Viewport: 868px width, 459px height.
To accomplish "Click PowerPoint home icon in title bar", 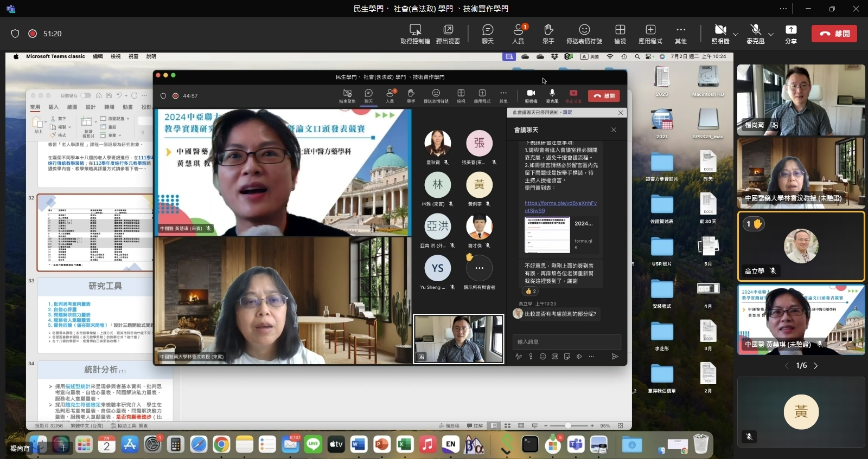I will (x=99, y=95).
